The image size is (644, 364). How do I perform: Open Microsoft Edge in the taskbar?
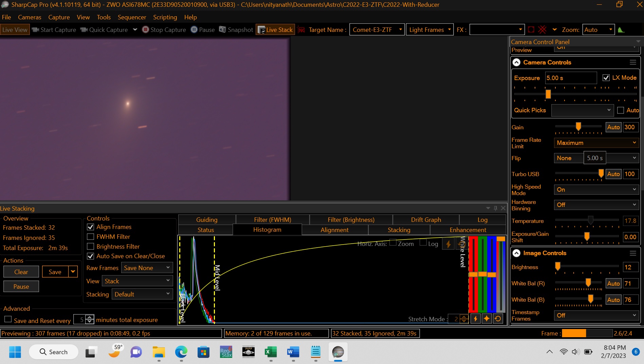(x=181, y=352)
